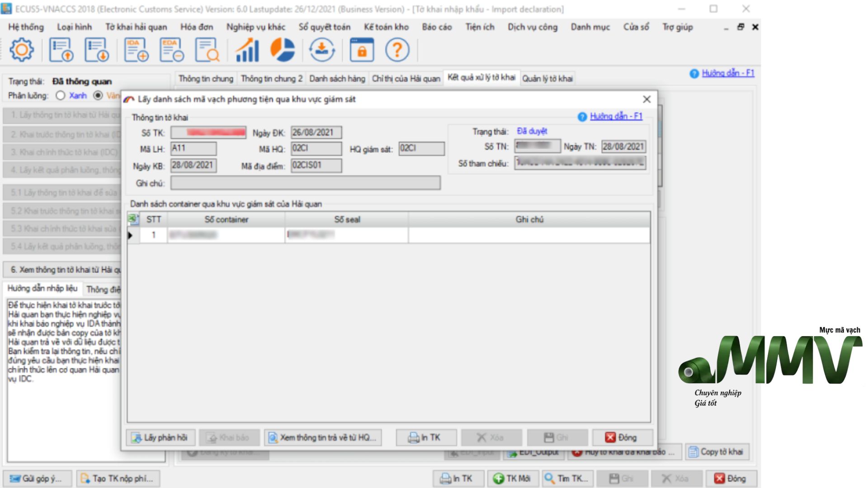The height and width of the screenshot is (488, 868).
Task: Click Gửi góp ý... button
Action: [37, 479]
